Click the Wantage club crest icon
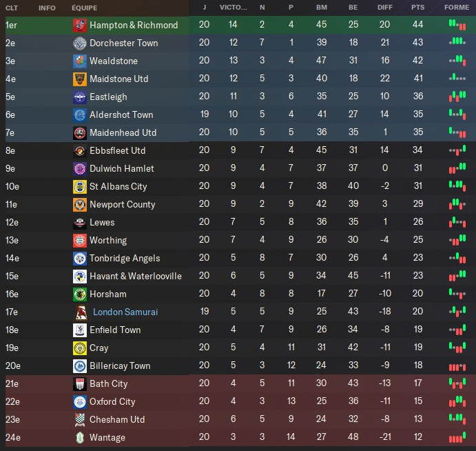Viewport: 476px width, 451px height. pos(80,438)
